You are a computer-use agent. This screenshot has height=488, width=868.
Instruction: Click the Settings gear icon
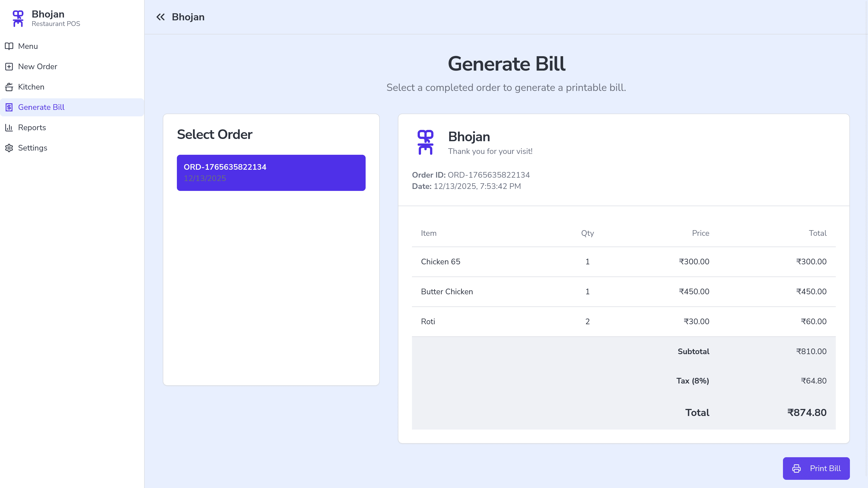[9, 148]
